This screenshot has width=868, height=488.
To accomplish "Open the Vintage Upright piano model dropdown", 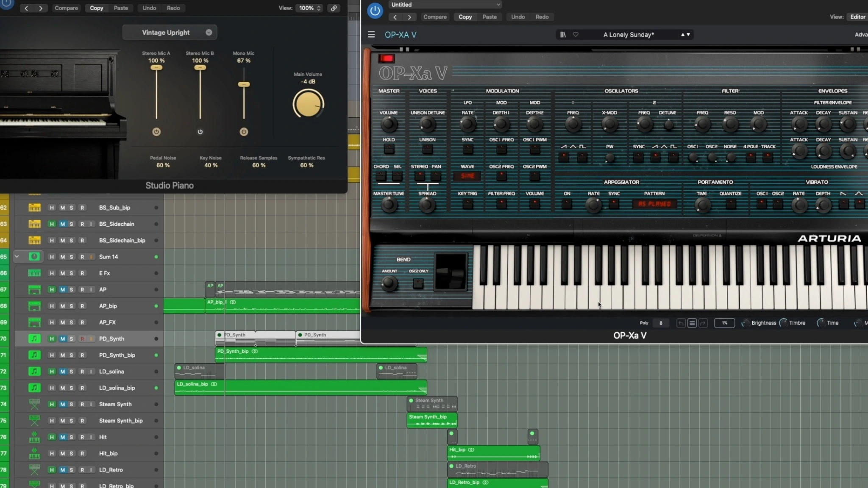I will point(170,33).
